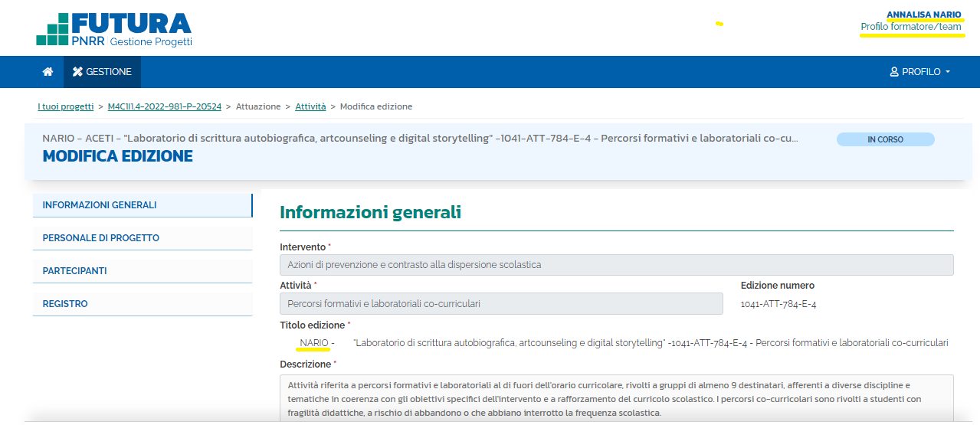Click the Futura PNRR logo

pyautogui.click(x=114, y=28)
